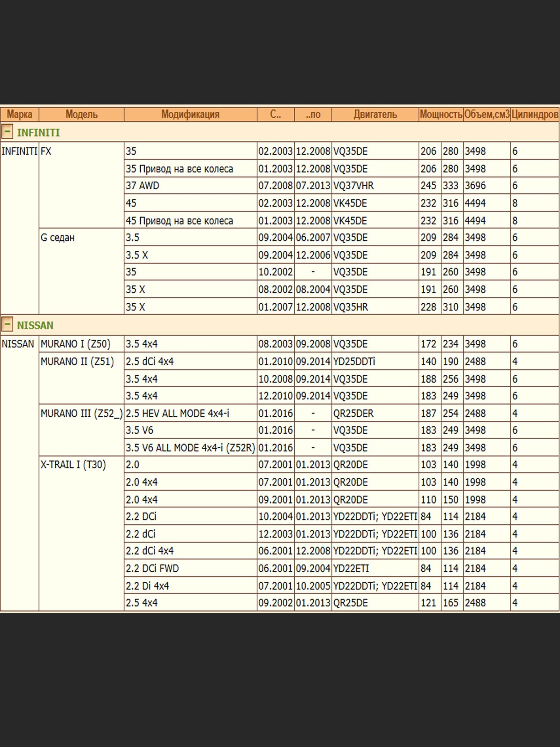The height and width of the screenshot is (747, 560).
Task: Click the 2.5 HEV ALL MODE 4x4-i row
Action: point(177,413)
